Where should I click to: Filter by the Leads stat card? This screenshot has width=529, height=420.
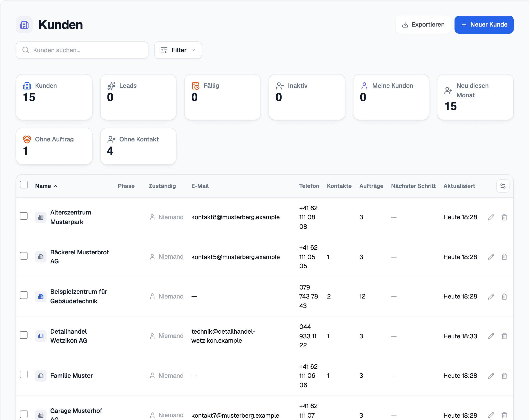[x=138, y=97]
